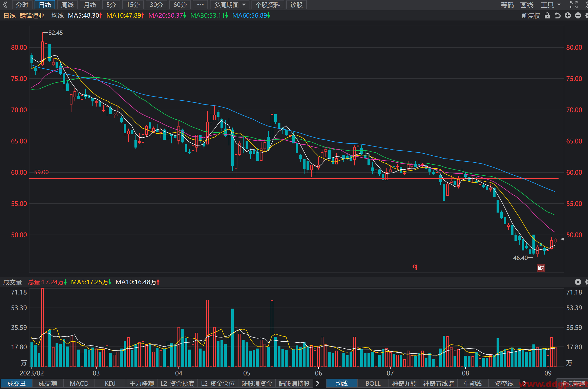
Task: Open the 画线 drawing tools
Action: [x=527, y=5]
